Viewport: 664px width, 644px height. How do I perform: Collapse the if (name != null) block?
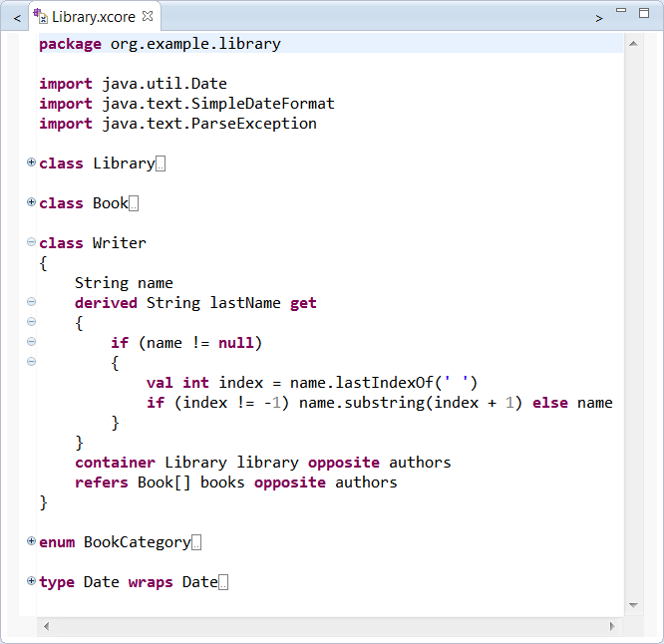[31, 342]
